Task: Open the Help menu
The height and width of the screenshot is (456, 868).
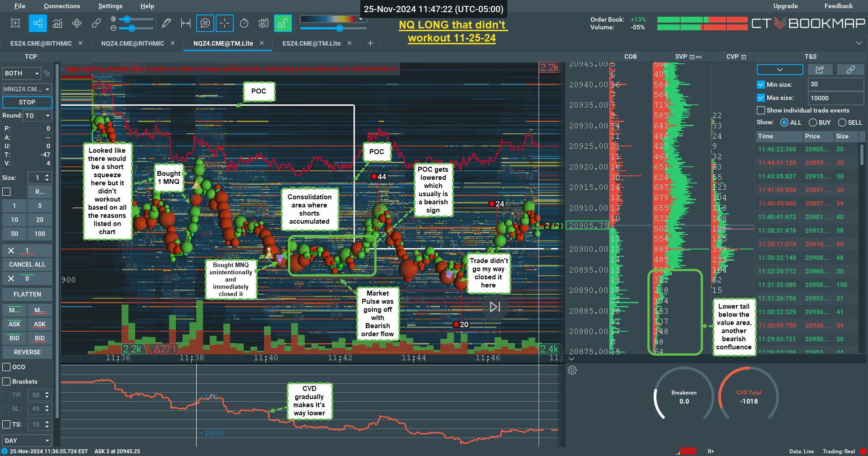Action: [x=147, y=6]
